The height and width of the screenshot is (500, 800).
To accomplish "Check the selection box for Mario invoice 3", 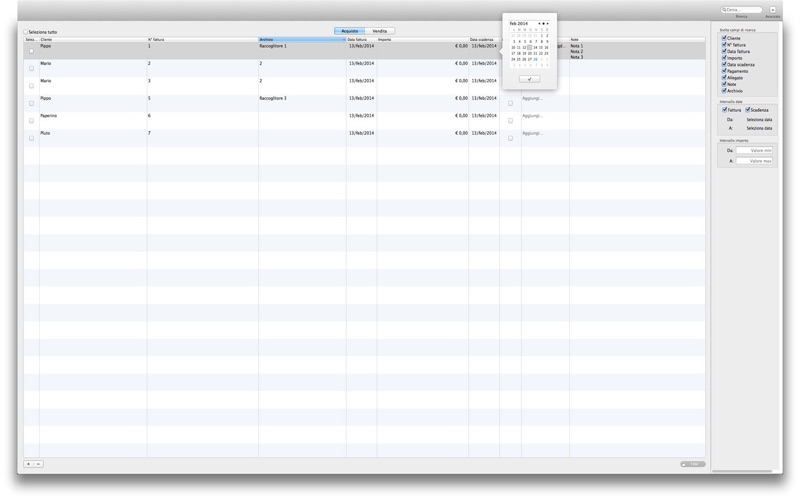I will 32,86.
